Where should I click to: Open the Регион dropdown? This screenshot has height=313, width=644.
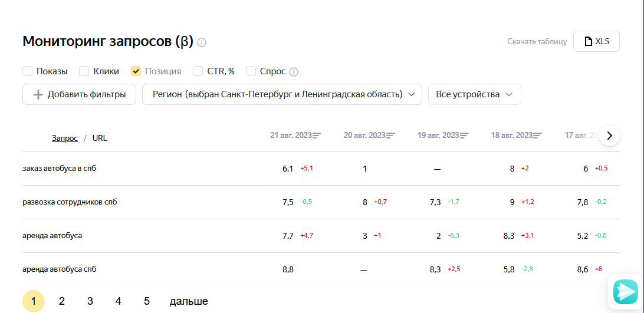pos(282,94)
